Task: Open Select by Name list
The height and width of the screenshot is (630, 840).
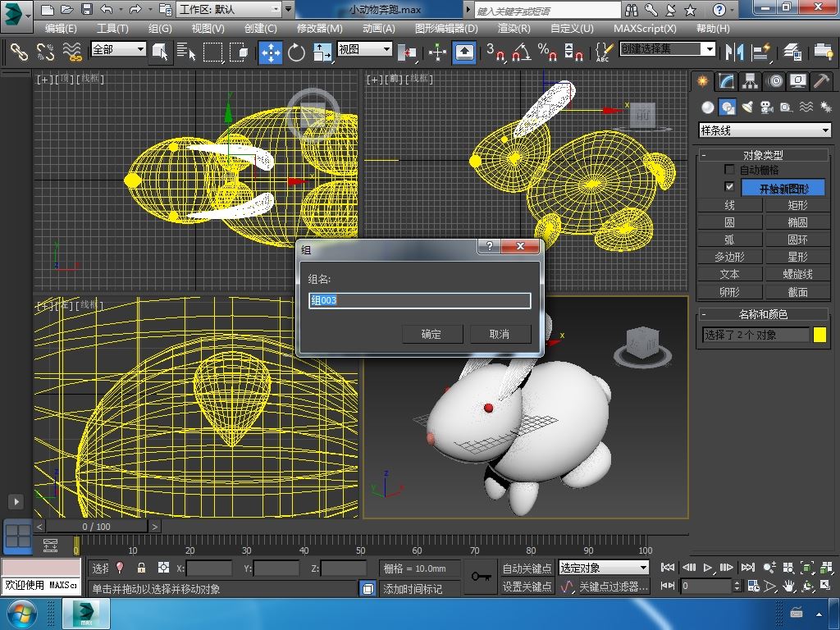Action: 186,52
